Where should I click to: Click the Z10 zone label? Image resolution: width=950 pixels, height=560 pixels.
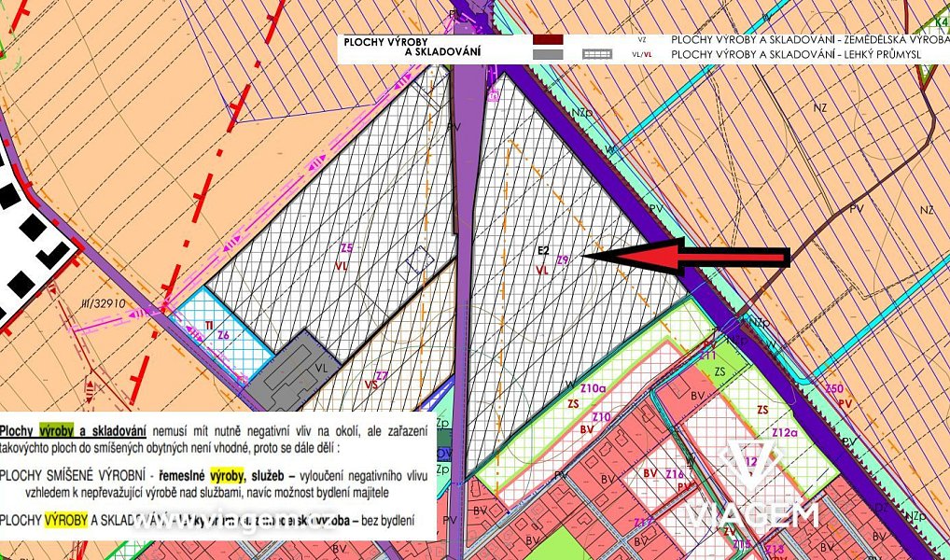coord(601,416)
